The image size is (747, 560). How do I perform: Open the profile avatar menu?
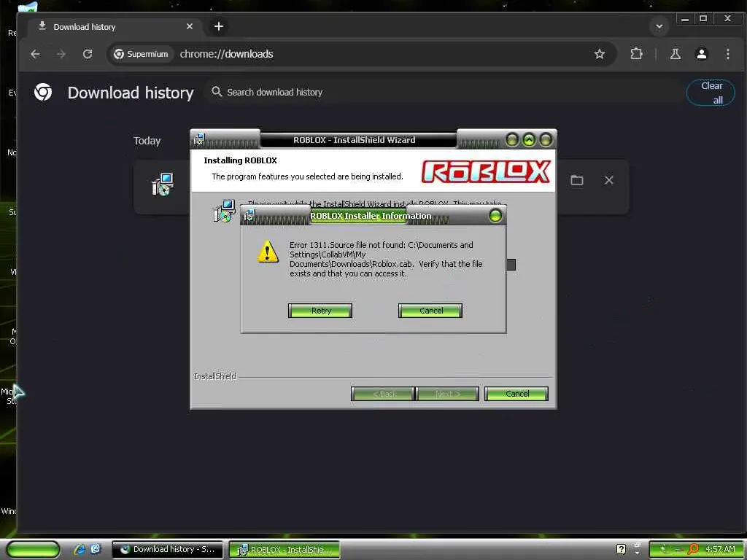click(x=701, y=54)
